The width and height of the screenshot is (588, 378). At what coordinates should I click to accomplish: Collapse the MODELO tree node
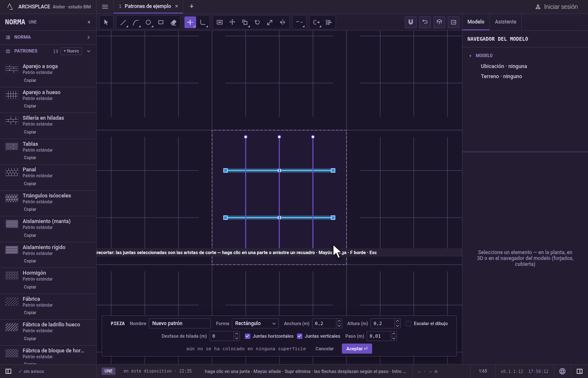coord(470,56)
